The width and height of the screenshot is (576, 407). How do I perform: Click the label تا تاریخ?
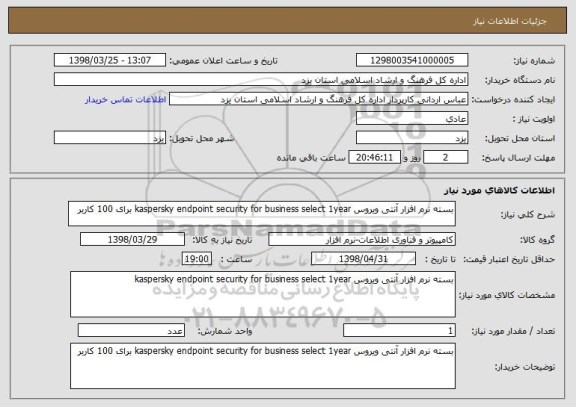[x=440, y=259]
